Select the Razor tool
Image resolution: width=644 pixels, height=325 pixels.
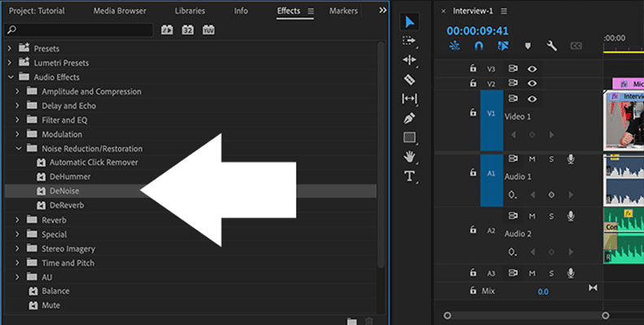pyautogui.click(x=409, y=80)
